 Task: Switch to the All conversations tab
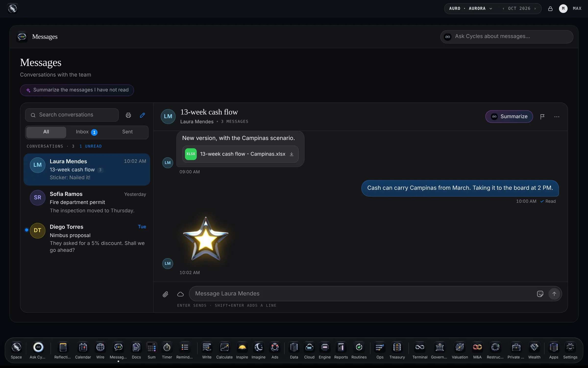coord(46,132)
